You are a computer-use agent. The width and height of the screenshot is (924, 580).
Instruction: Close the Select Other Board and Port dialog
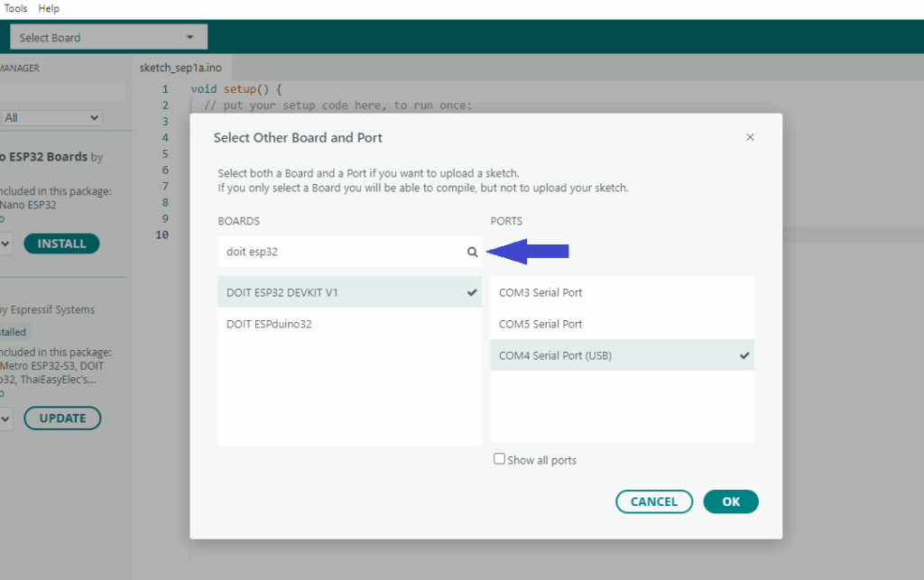[750, 138]
